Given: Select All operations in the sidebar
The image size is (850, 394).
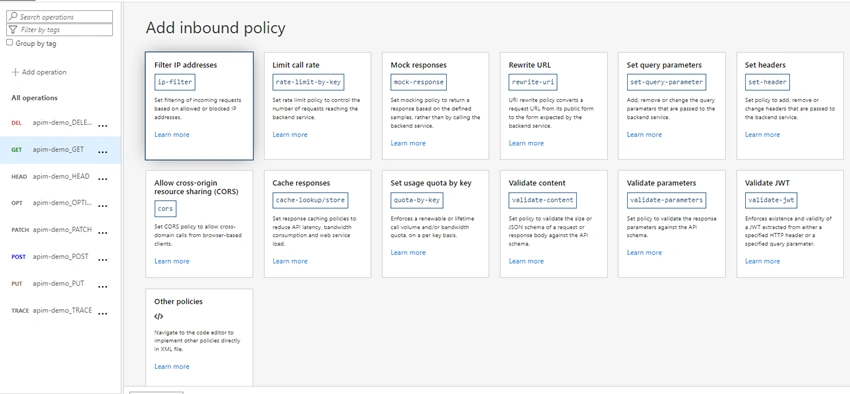Looking at the screenshot, I should 34,98.
